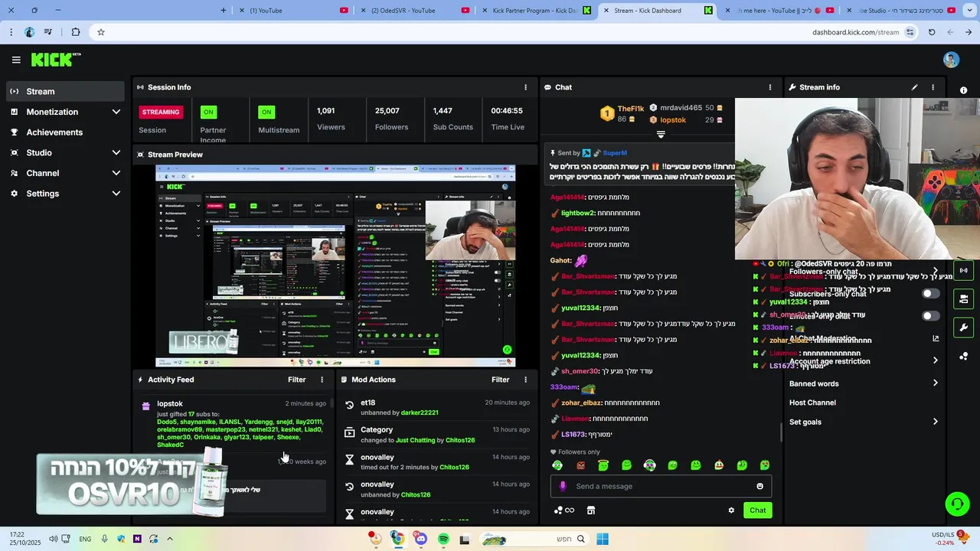Select Achievements in sidebar
The image size is (980, 551).
pos(64,132)
